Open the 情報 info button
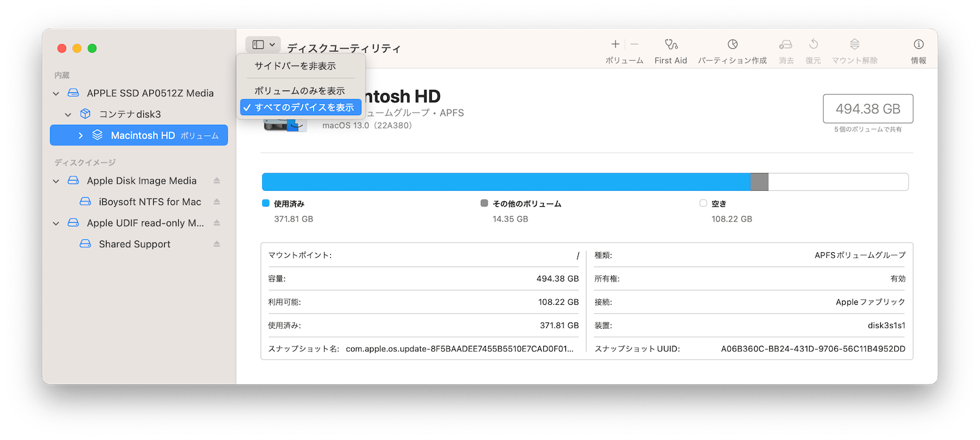 point(918,44)
